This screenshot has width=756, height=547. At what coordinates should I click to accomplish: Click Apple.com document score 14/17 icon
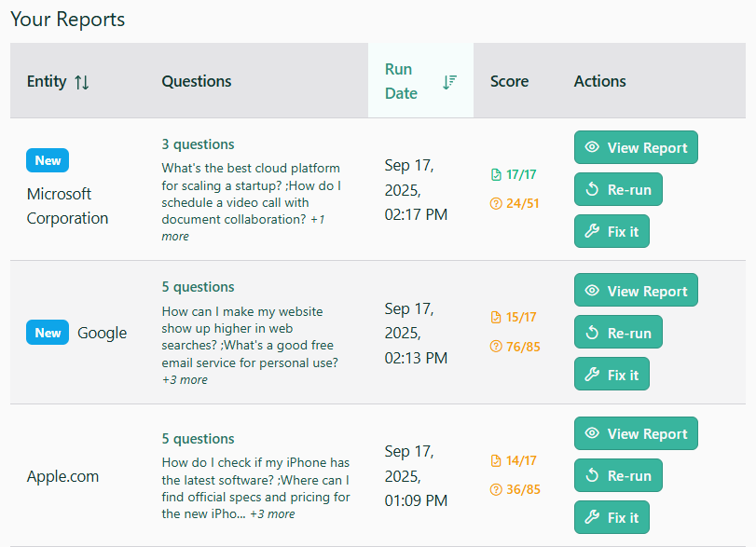coord(496,460)
